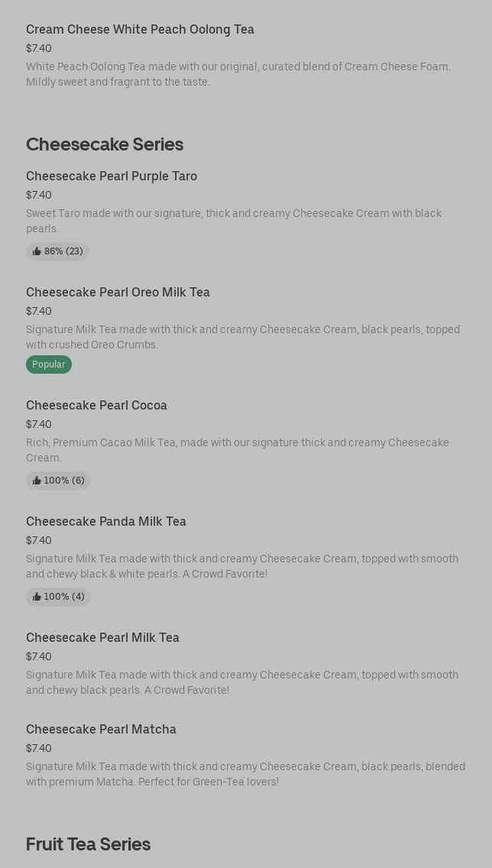Click the 100% (4) rating badge text
The image size is (492, 868).
click(64, 597)
